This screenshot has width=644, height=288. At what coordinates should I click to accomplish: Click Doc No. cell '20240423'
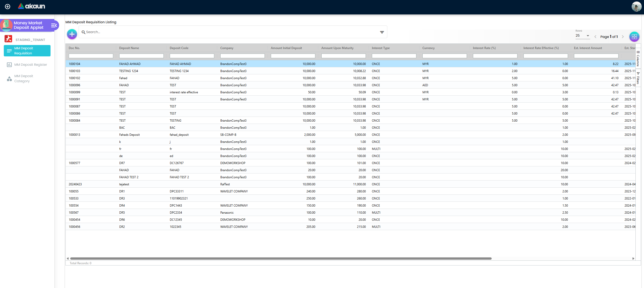pyautogui.click(x=75, y=184)
